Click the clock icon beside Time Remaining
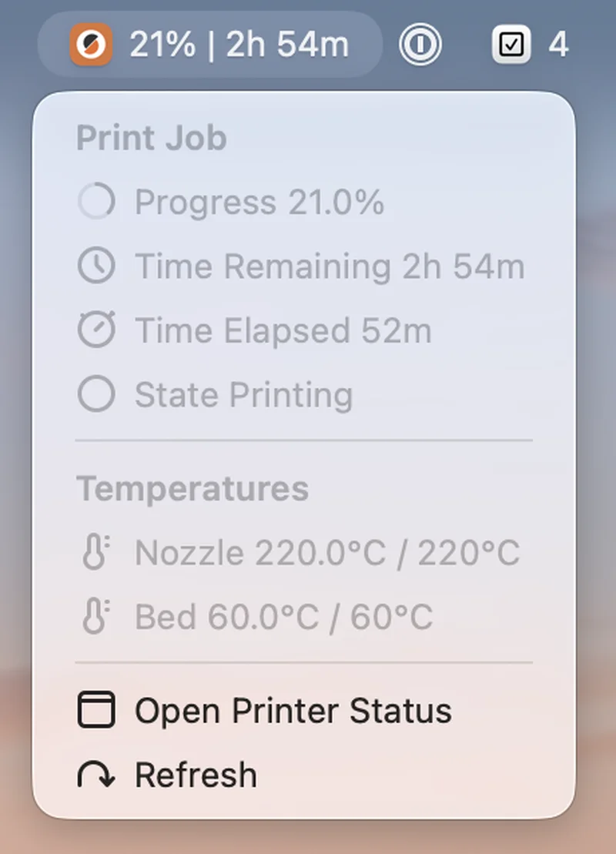The image size is (616, 854). coord(96,266)
